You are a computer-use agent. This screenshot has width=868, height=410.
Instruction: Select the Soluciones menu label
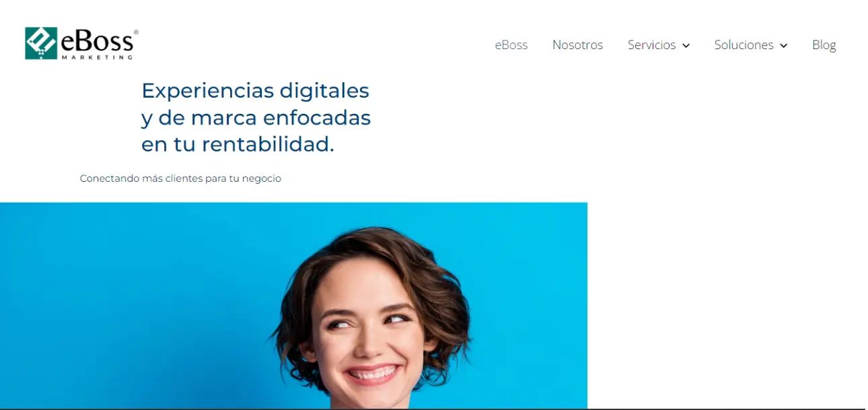point(744,45)
